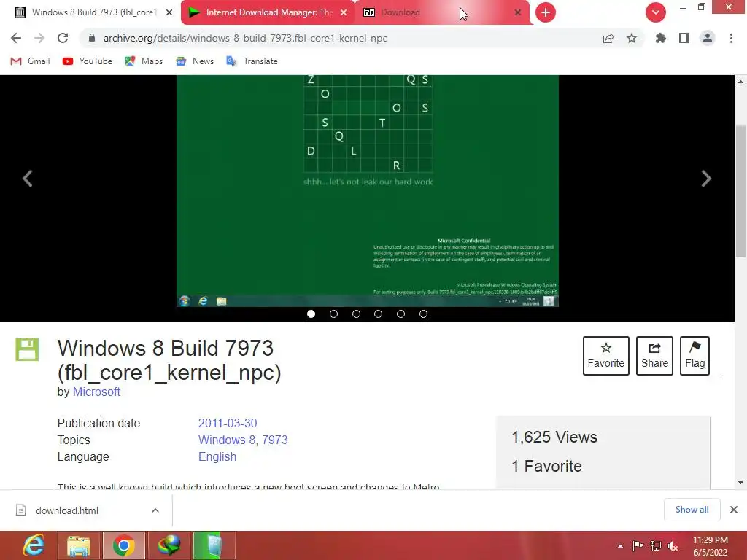Screen dimensions: 747x560
Task: Select the sixth carousel dot
Action: [423, 314]
